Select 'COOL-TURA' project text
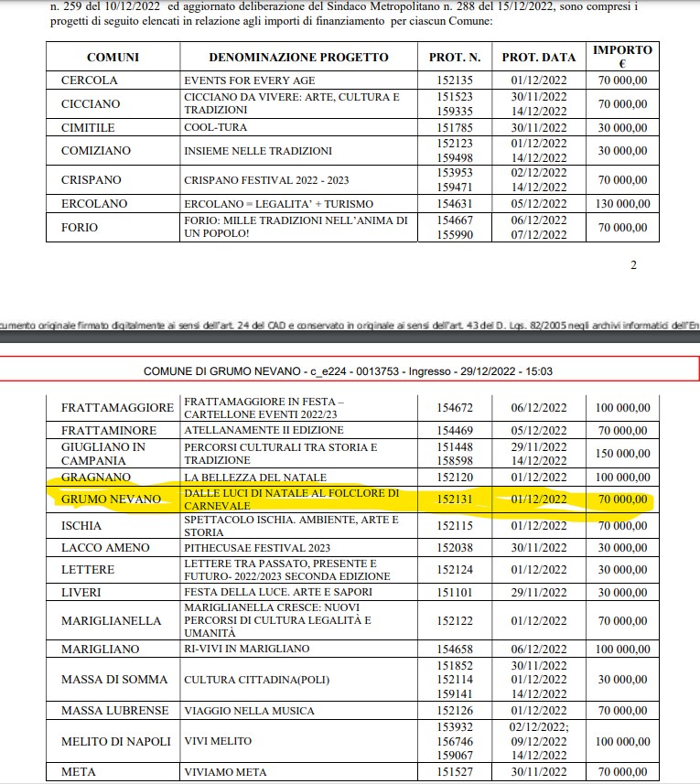 (216, 127)
